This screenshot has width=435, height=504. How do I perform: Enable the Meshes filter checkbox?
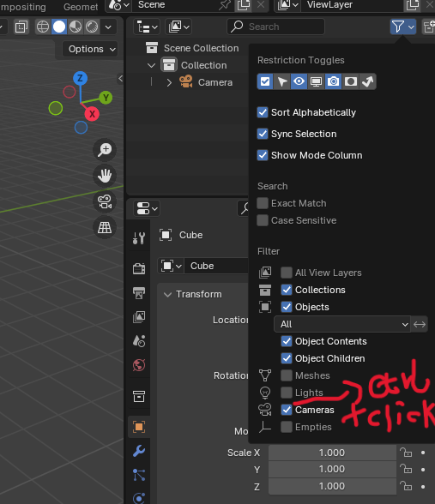287,375
